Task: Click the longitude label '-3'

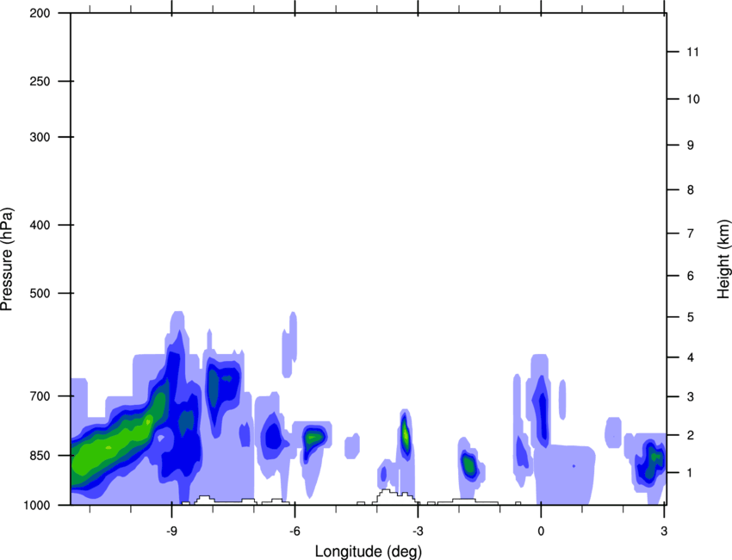Action: pyautogui.click(x=418, y=532)
